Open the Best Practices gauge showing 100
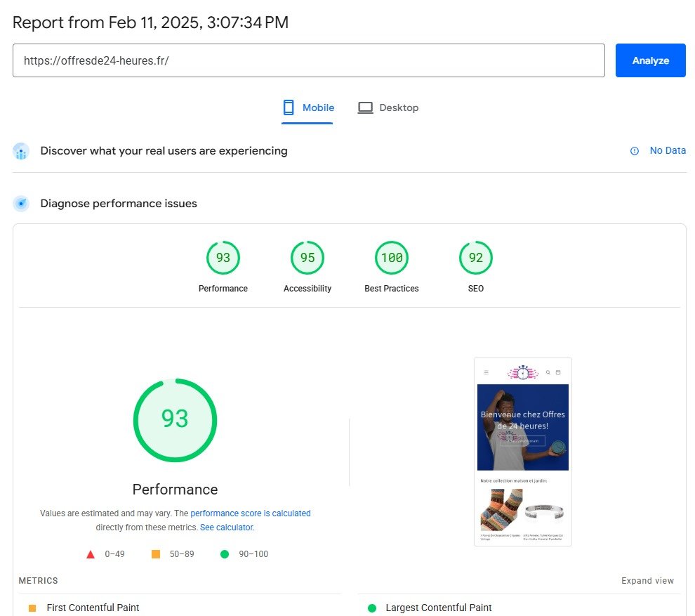Viewport: 695px width, 616px height. coord(391,257)
